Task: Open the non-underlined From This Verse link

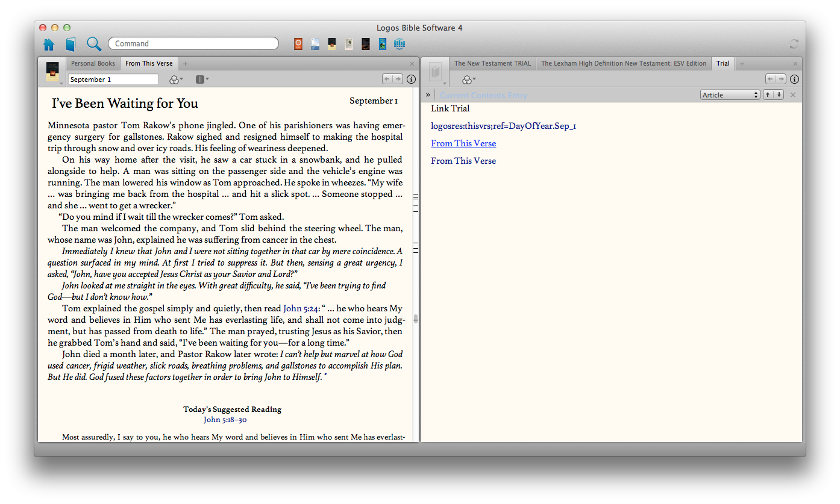Action: coord(463,161)
